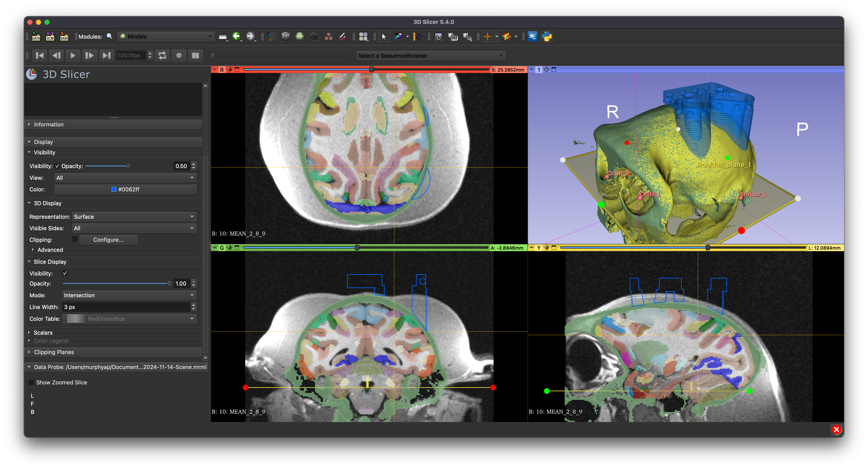868x469 pixels.
Task: Open color picker for #0062ff swatch
Action: (125, 189)
